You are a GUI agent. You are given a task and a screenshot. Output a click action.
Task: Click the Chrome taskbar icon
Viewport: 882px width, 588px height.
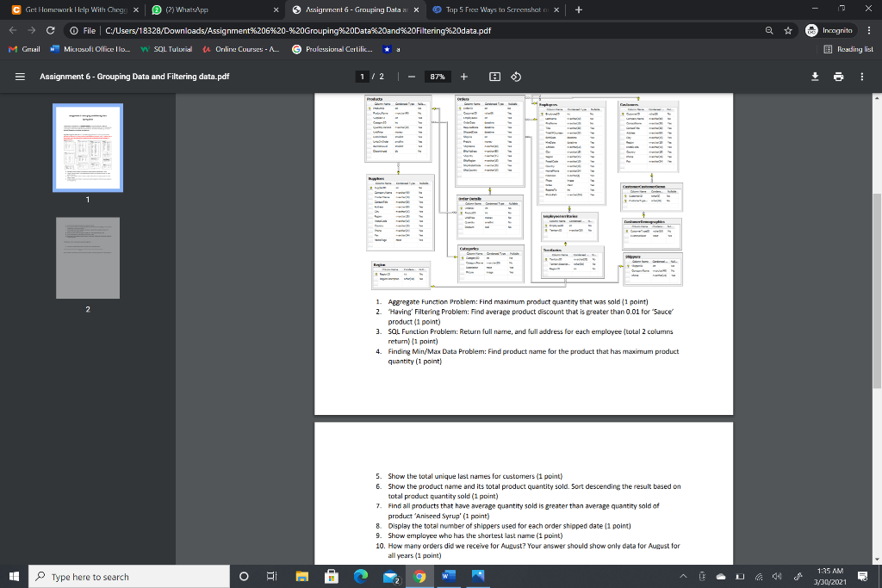pos(419,576)
